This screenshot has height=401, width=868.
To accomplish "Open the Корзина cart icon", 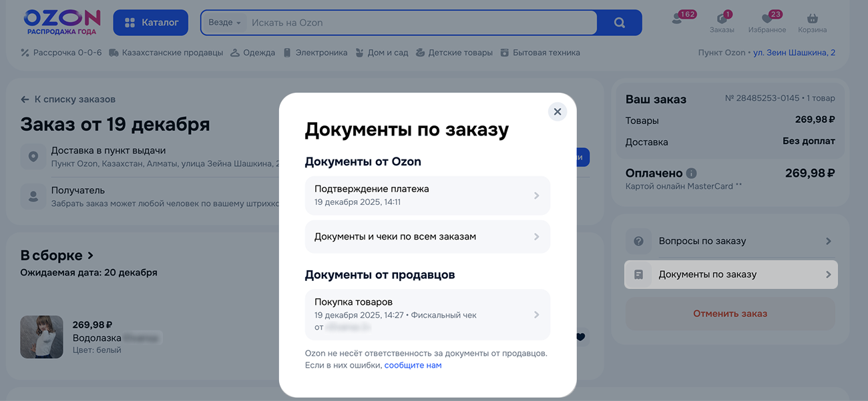I will [812, 21].
